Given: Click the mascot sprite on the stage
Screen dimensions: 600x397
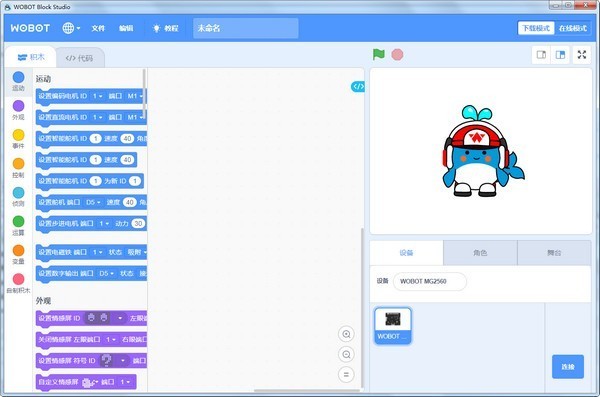Looking at the screenshot, I should pyautogui.click(x=483, y=151).
